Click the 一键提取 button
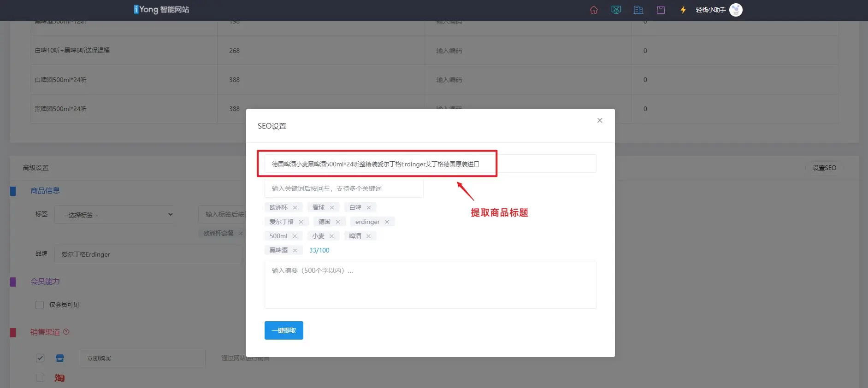 point(283,330)
